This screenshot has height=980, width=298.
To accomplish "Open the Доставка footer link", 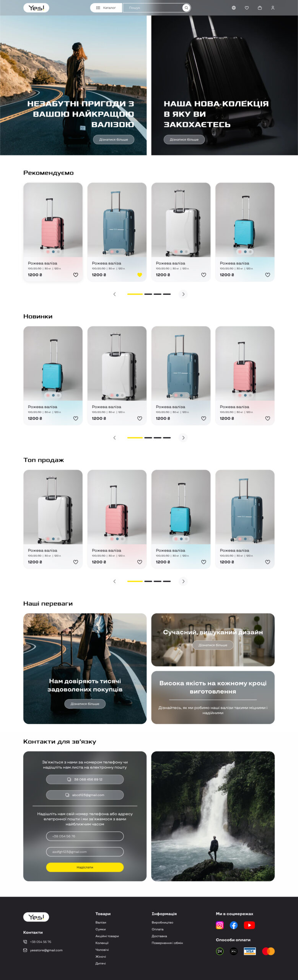I will click(159, 936).
